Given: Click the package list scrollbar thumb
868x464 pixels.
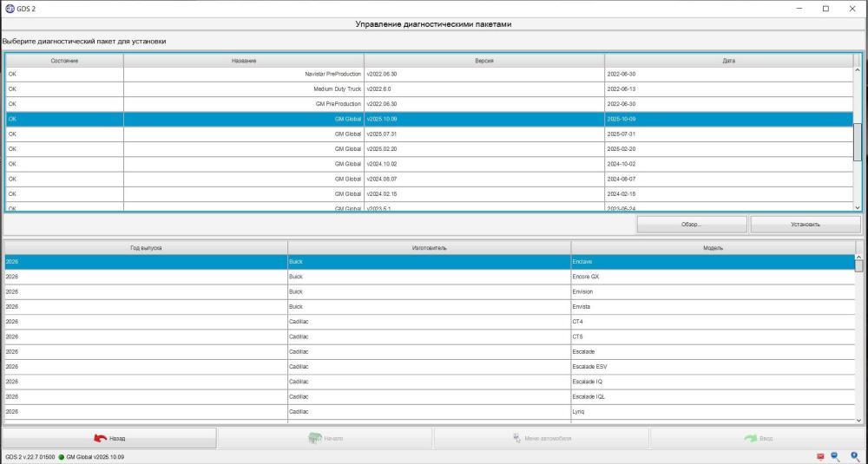Looking at the screenshot, I should point(858,141).
